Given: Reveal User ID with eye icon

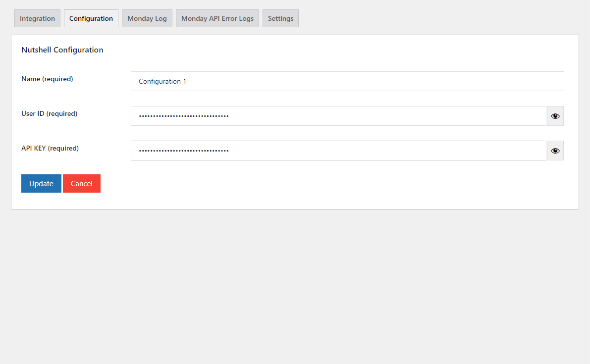Looking at the screenshot, I should pos(555,116).
